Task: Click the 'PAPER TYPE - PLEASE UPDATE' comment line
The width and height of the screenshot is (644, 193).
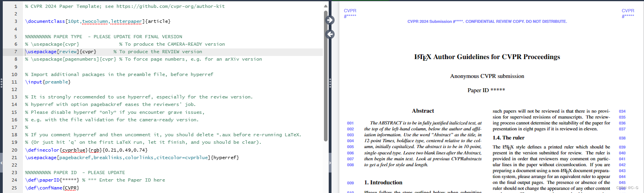Action: pos(103,37)
